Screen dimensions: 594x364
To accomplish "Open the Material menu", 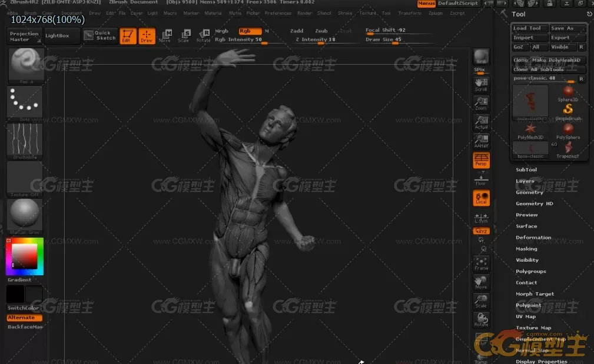I will tap(213, 13).
